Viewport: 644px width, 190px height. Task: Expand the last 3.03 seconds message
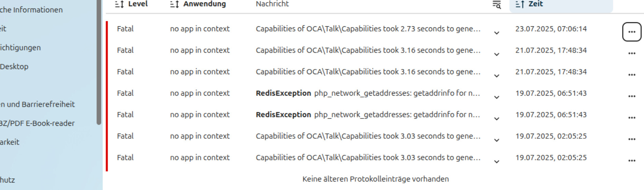(497, 162)
